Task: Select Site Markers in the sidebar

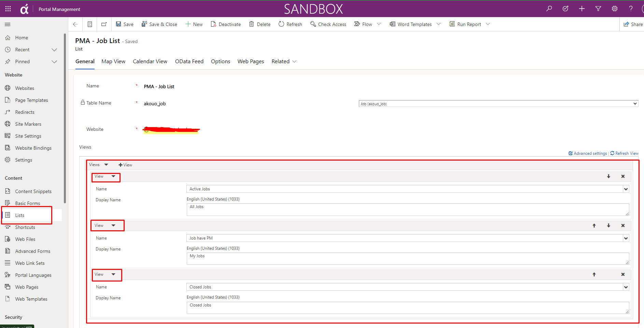Action: pyautogui.click(x=28, y=124)
